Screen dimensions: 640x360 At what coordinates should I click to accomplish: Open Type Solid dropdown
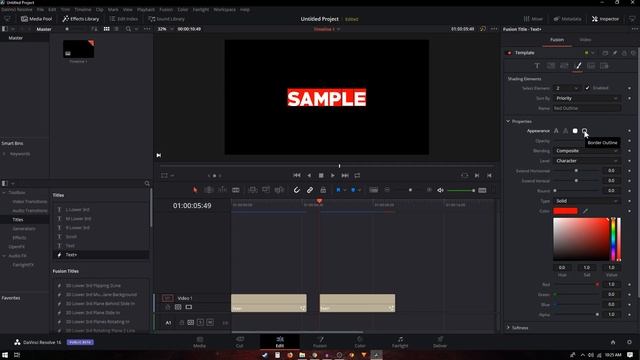[587, 201]
